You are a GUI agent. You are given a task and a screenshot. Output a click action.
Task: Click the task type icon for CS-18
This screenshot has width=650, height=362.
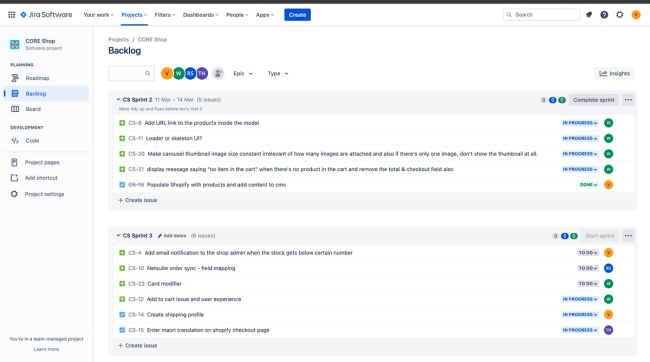click(x=122, y=185)
